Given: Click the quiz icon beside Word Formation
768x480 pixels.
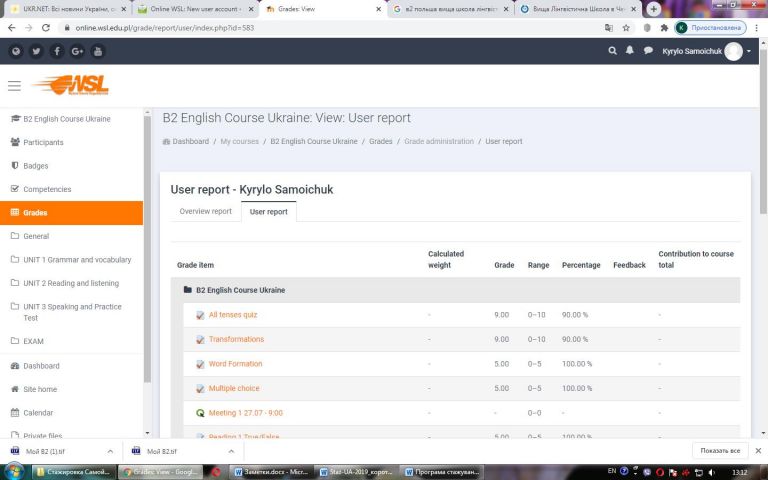Looking at the screenshot, I should point(200,364).
